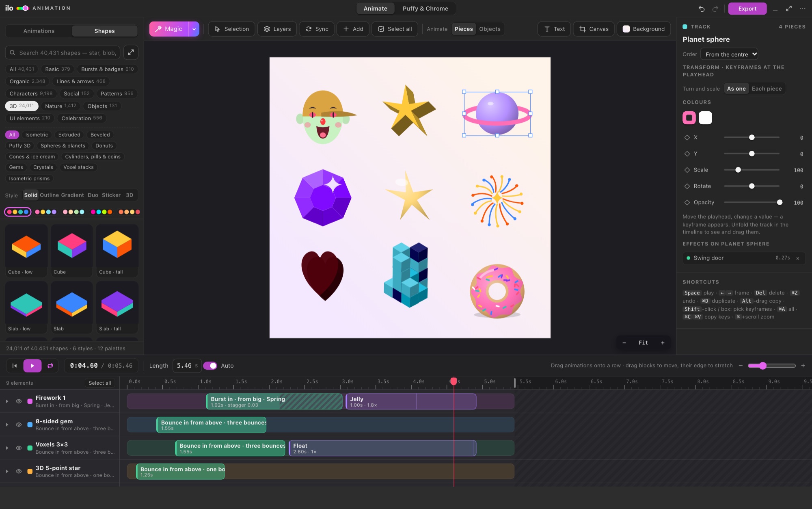Open the Puffy & Chrome tab

point(425,9)
